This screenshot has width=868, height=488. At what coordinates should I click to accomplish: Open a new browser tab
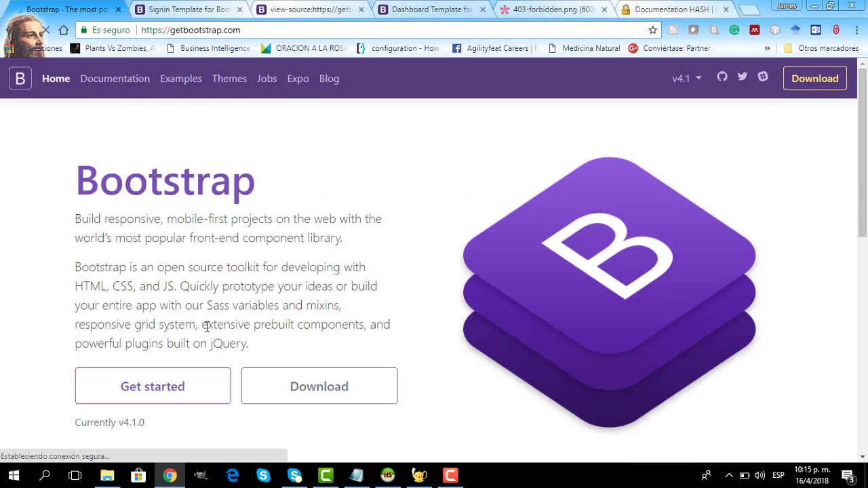749,10
